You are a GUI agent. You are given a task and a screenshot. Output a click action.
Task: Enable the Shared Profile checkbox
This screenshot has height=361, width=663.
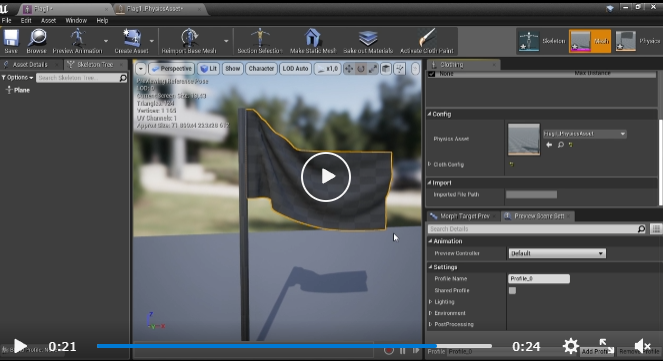512,290
